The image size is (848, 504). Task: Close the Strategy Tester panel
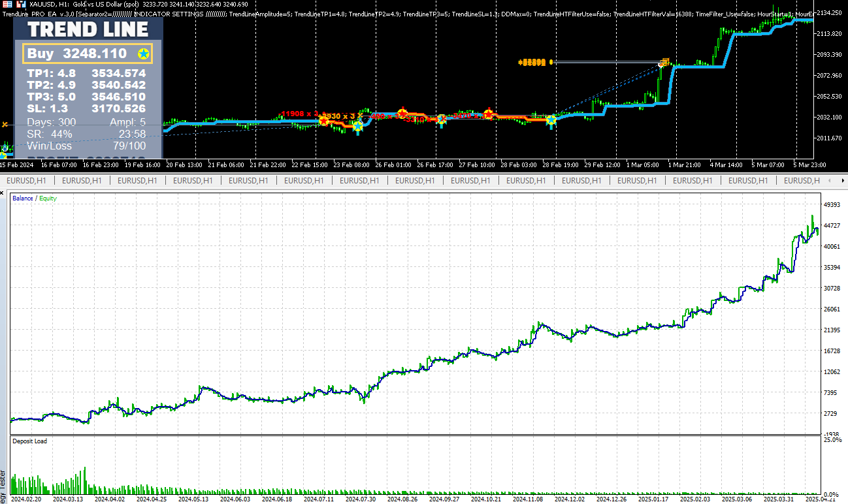3,193
